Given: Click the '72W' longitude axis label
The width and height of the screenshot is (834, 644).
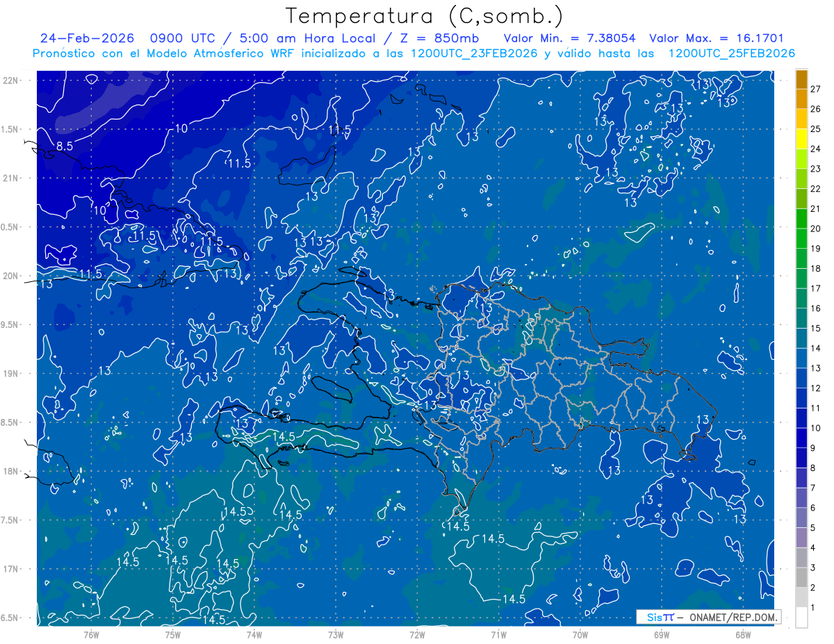Looking at the screenshot, I should (417, 635).
